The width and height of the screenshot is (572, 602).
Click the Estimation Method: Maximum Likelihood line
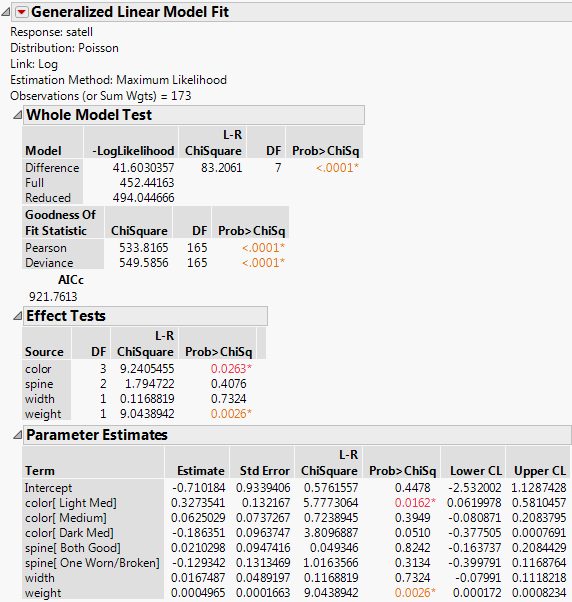coord(118,80)
